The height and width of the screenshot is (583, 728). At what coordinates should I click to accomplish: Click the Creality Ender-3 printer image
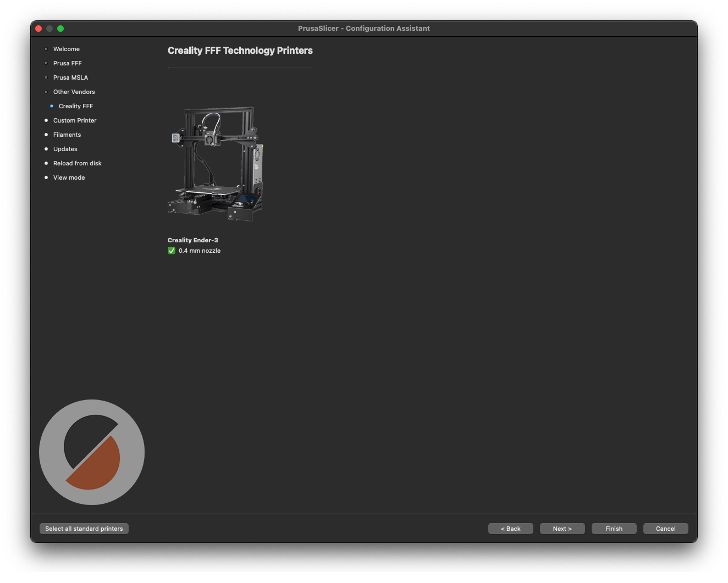click(216, 164)
